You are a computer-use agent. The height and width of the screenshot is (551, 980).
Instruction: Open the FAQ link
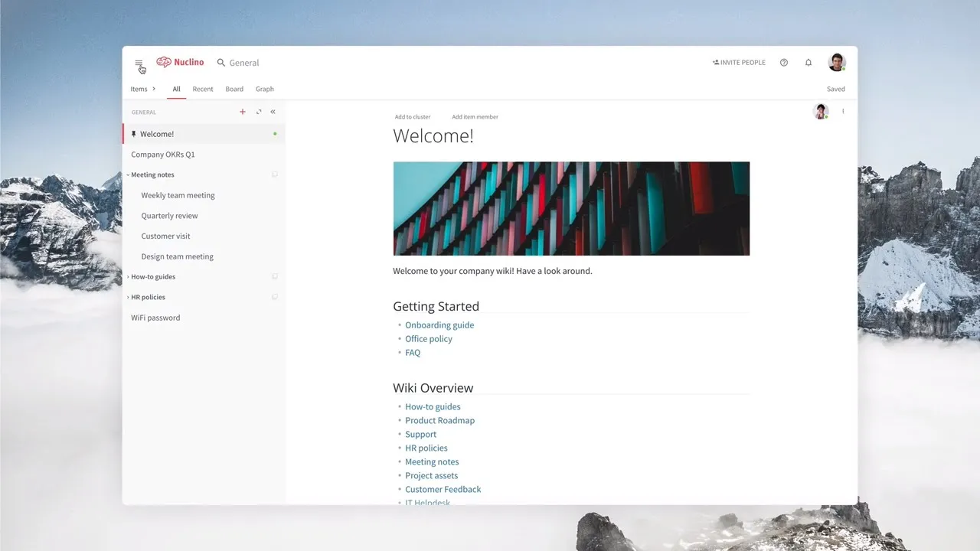(413, 353)
